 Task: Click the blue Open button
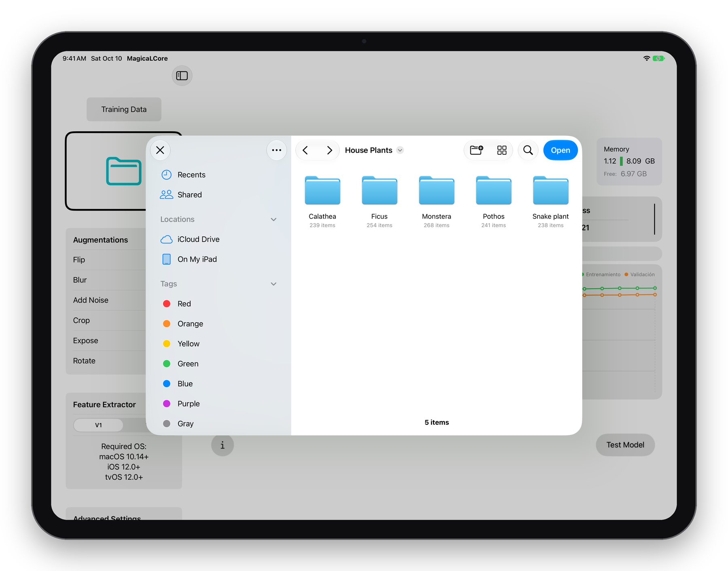pos(561,150)
